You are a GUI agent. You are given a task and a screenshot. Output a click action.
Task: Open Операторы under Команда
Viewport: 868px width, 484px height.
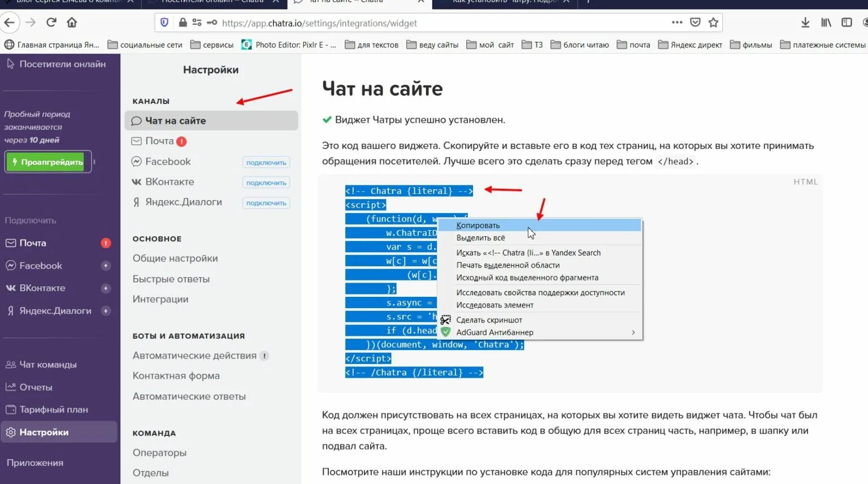pyautogui.click(x=160, y=453)
